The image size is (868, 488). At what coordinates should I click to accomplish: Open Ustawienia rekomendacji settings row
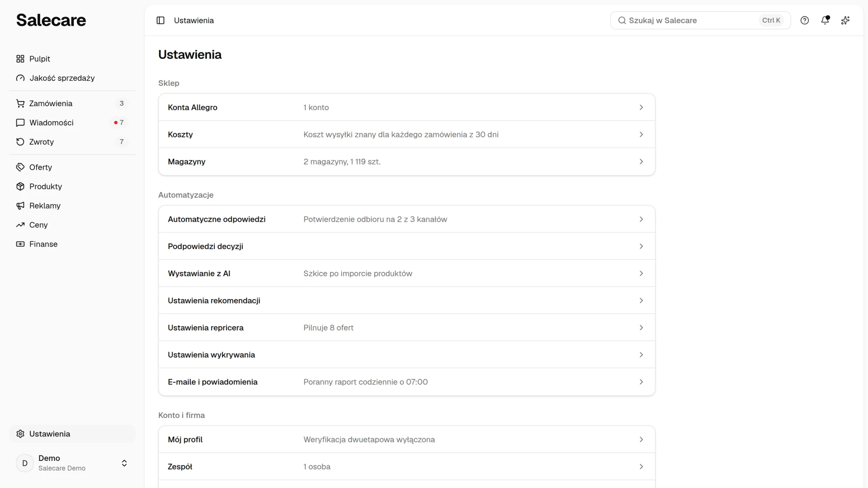[x=406, y=300]
